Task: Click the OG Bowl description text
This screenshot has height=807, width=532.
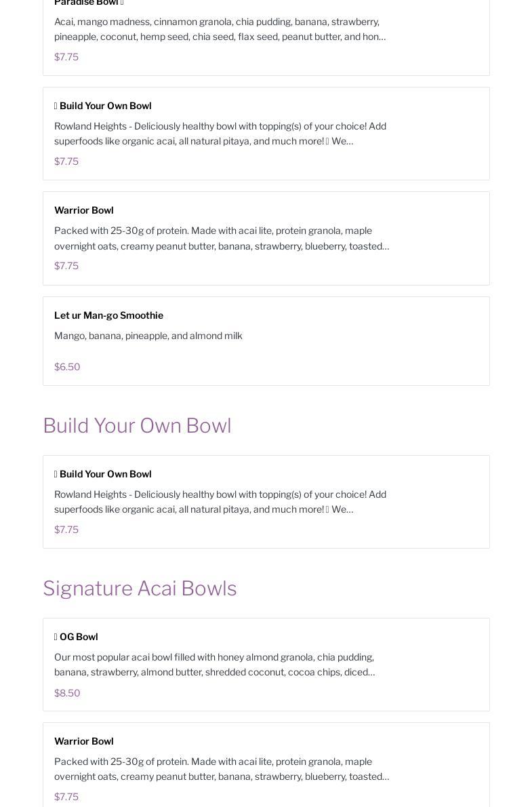Action: (214, 665)
